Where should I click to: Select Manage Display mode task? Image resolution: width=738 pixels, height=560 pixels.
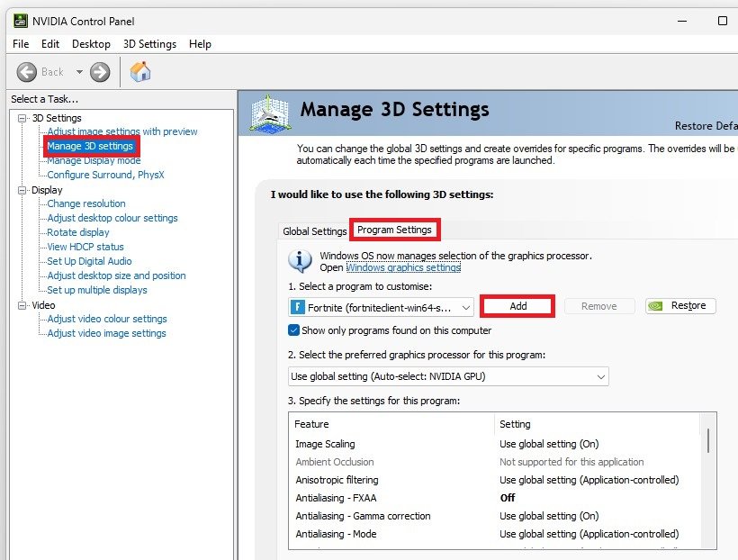[94, 160]
